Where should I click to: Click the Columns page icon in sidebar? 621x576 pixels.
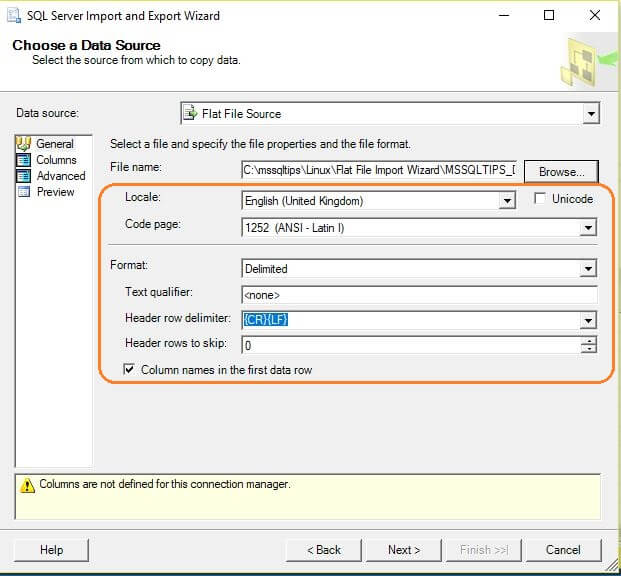(24, 160)
